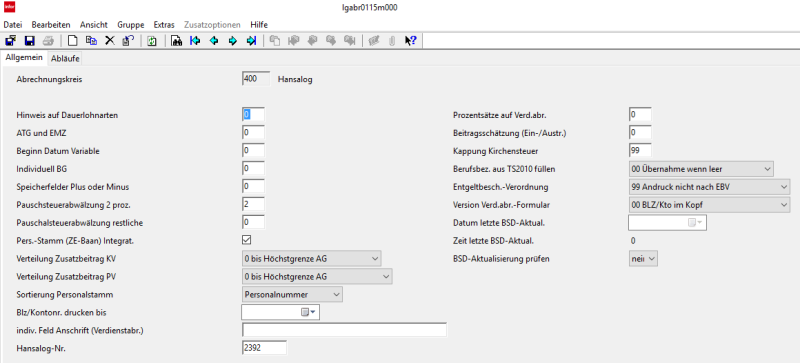Click Pauschsteuerabwälzung 2 proz. field

(253, 205)
